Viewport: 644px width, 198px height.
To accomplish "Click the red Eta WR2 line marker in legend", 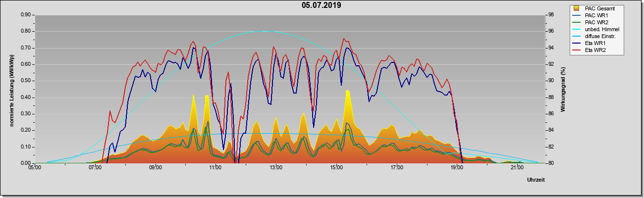I will (577, 50).
